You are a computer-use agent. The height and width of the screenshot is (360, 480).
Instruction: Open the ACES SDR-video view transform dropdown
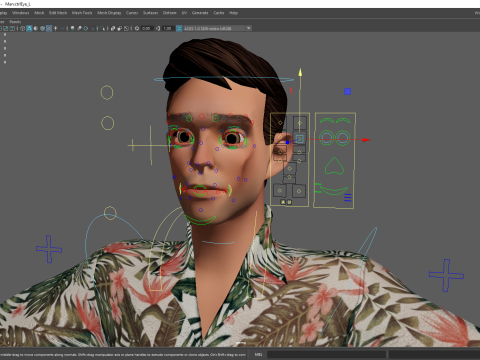(x=217, y=28)
